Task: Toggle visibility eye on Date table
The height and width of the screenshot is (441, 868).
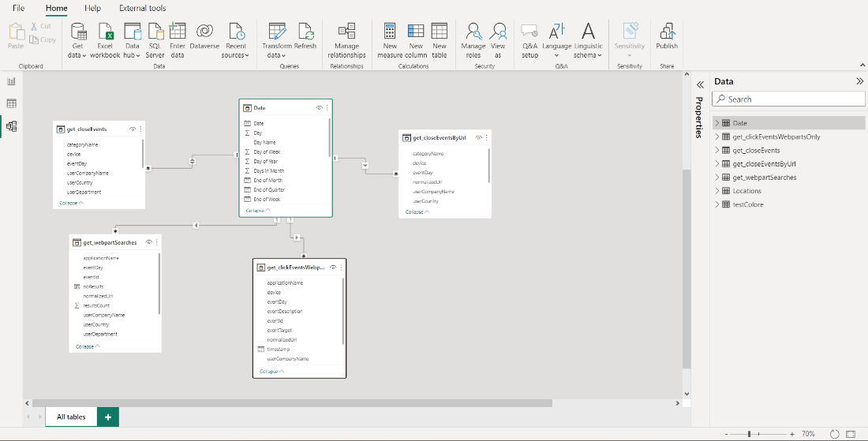Action: (x=319, y=107)
